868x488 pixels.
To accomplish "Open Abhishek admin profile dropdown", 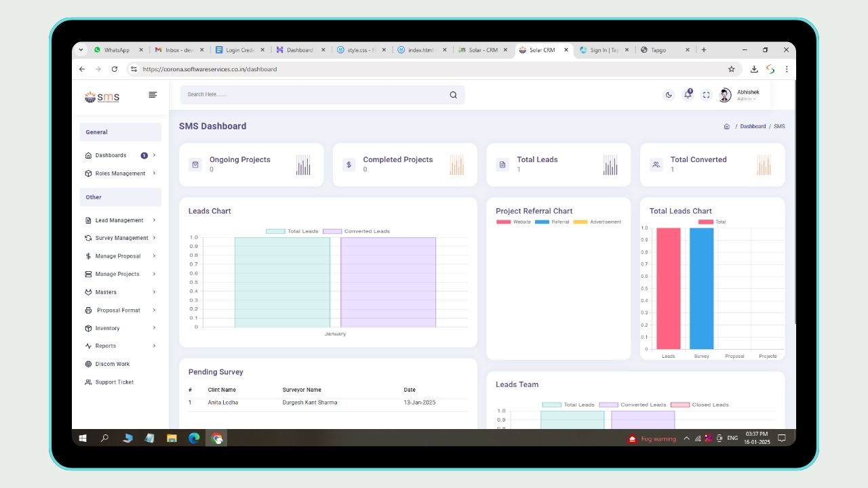I will pyautogui.click(x=741, y=95).
